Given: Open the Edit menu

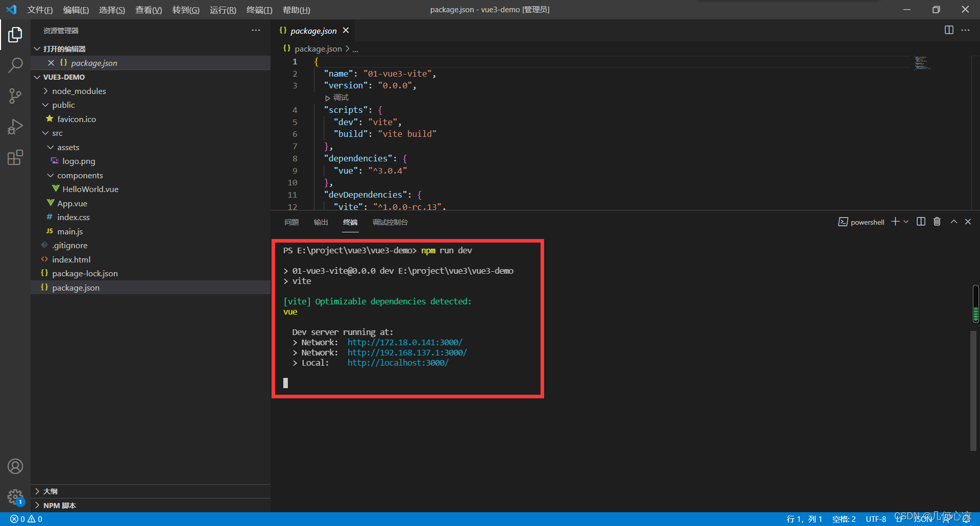Looking at the screenshot, I should click(x=76, y=10).
